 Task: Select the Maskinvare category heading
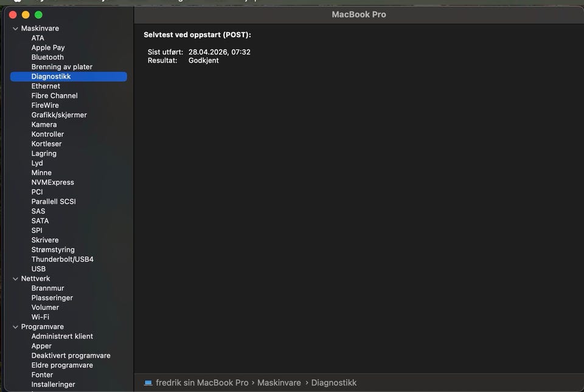(40, 29)
